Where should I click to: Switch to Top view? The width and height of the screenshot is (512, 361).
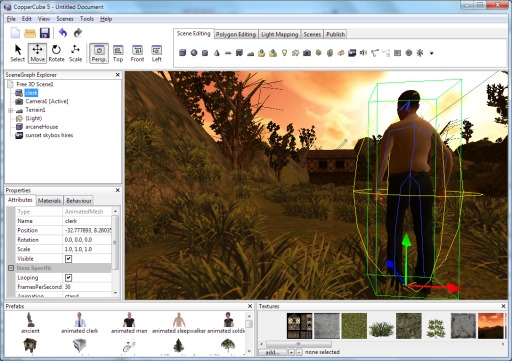coord(118,53)
